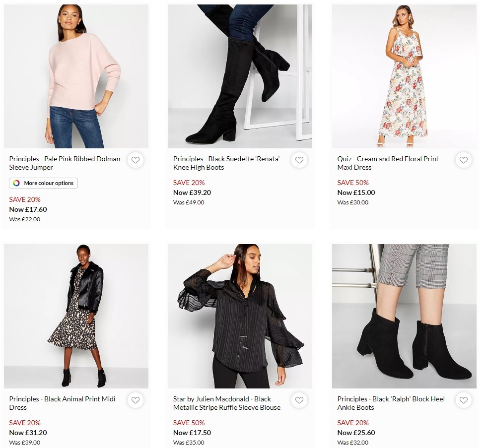The height and width of the screenshot is (448, 485).
Task: Click the multicolour swatch circle icon
Action: pos(15,183)
